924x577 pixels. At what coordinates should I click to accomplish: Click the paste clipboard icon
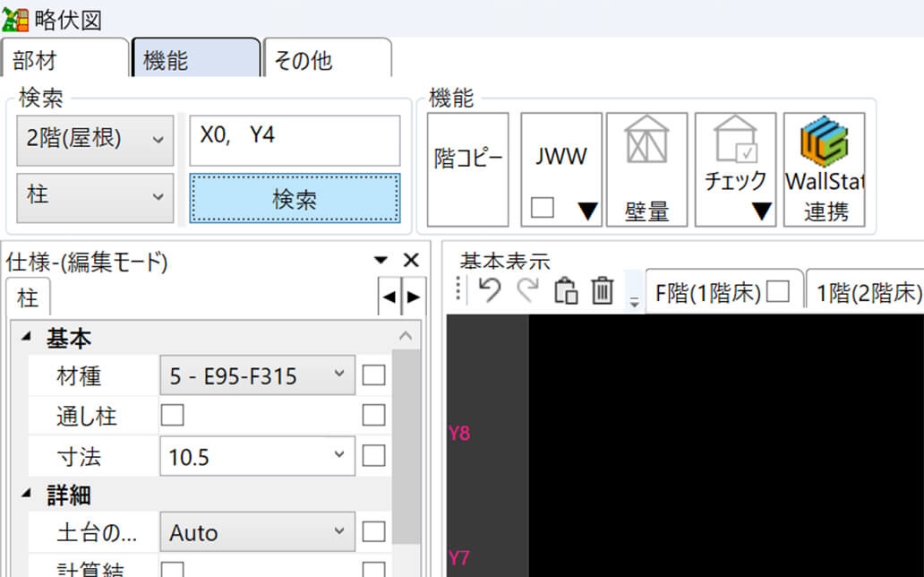pyautogui.click(x=566, y=291)
